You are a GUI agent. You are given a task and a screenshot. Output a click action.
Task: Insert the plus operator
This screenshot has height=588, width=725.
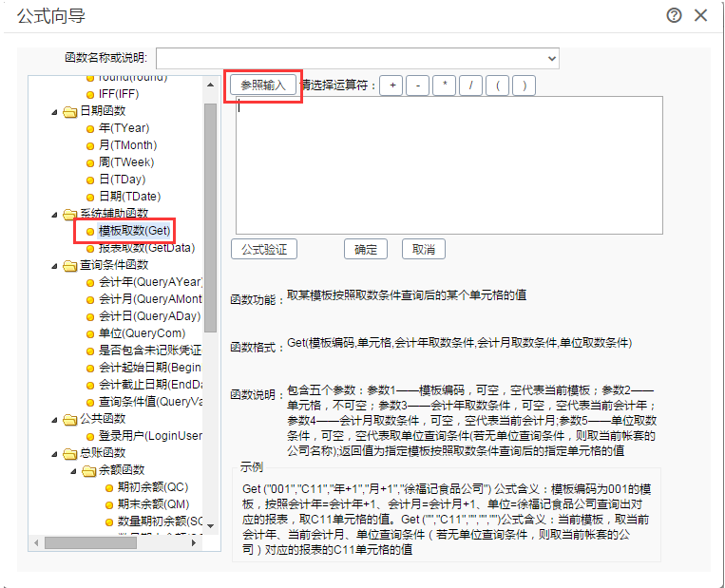[x=392, y=85]
